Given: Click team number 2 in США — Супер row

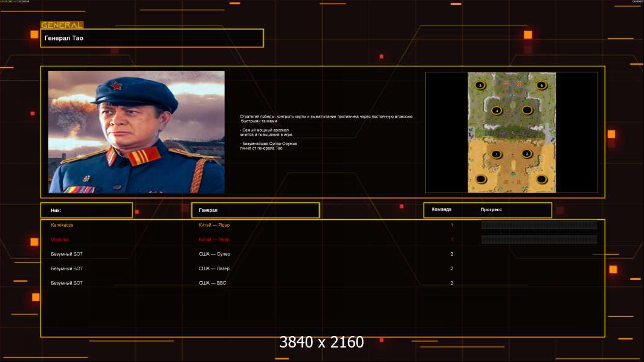Looking at the screenshot, I should 452,254.
